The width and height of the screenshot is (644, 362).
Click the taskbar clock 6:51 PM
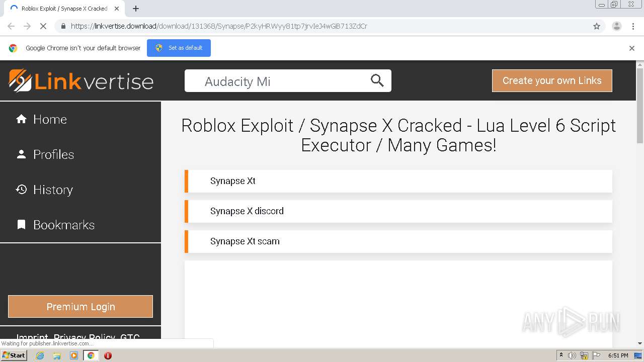[618, 355]
